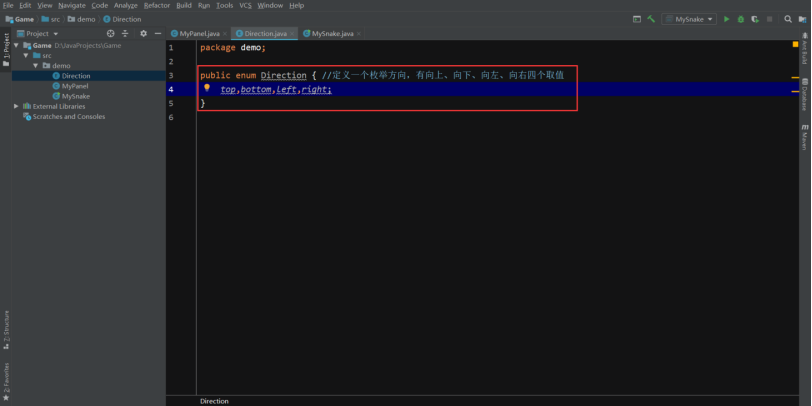The width and height of the screenshot is (812, 406).
Task: Open the Analyze menu
Action: [126, 5]
